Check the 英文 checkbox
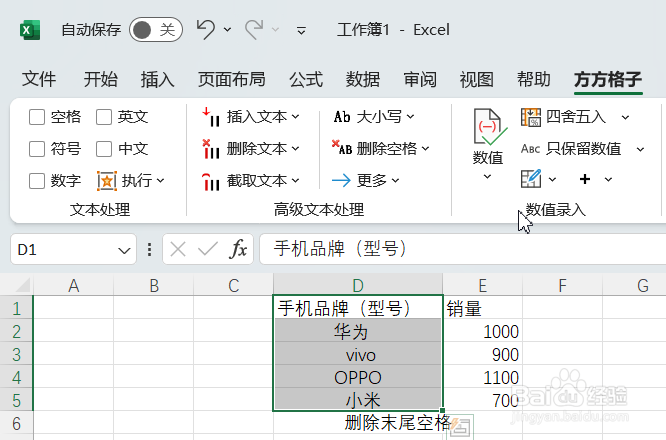The height and width of the screenshot is (440, 666). coord(104,117)
